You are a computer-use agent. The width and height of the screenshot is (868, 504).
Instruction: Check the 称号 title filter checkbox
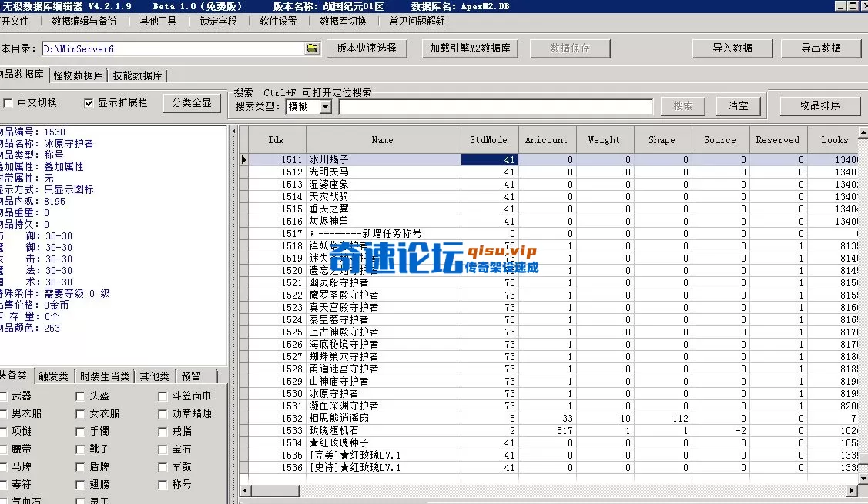coord(162,485)
